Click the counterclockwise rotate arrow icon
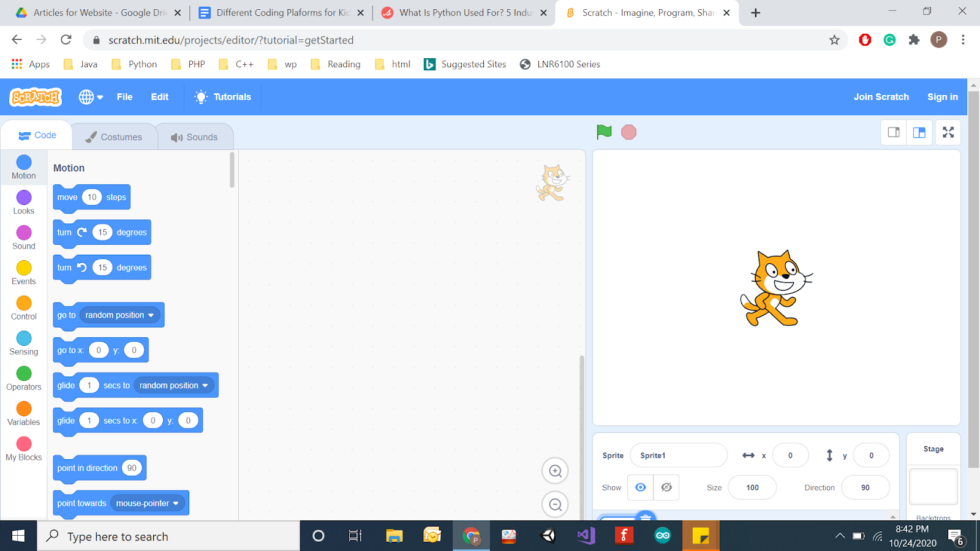This screenshot has height=551, width=980. [82, 267]
